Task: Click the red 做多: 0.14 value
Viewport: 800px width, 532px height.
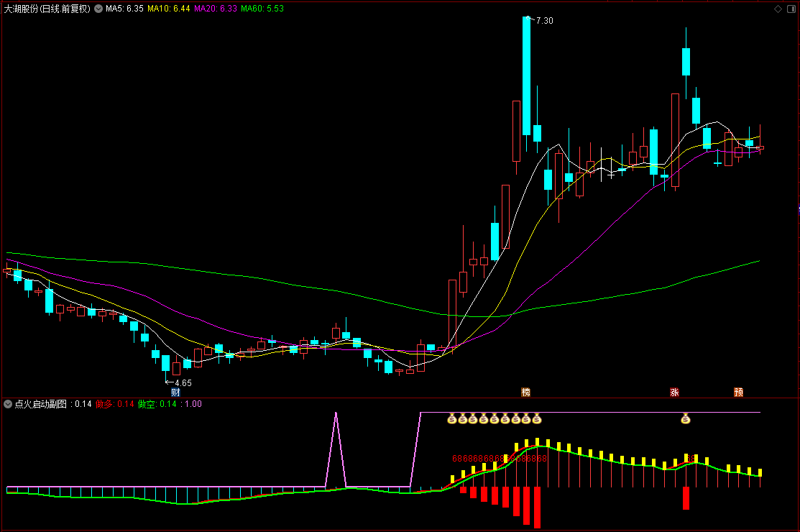Action: (115, 404)
